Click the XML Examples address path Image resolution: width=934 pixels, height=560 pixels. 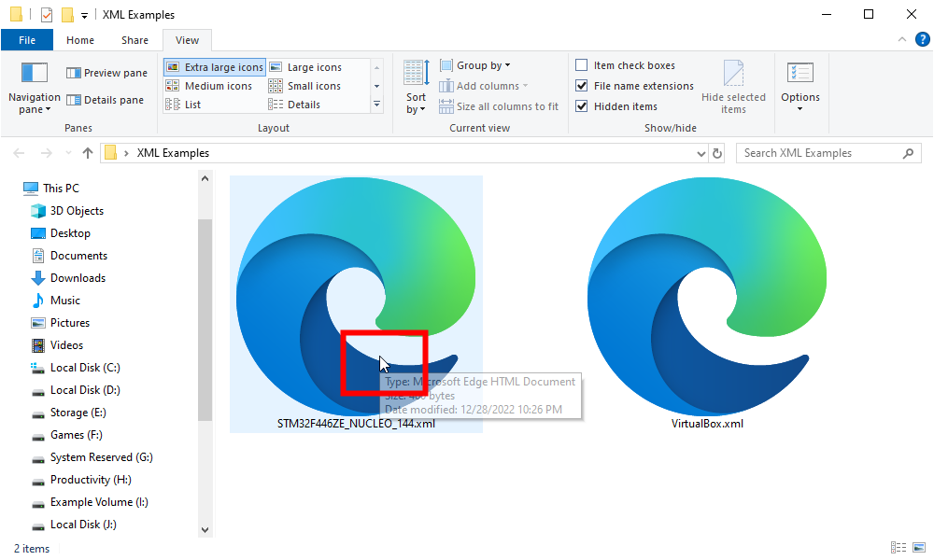pyautogui.click(x=173, y=153)
